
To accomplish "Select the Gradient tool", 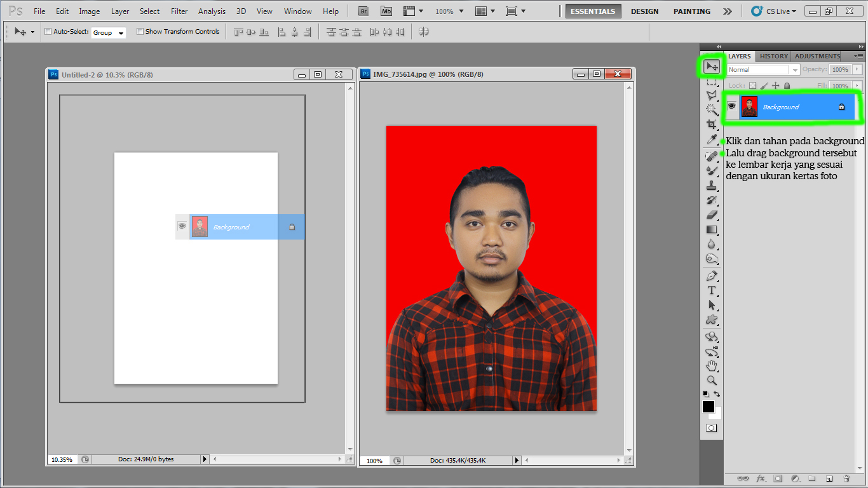I will [711, 230].
